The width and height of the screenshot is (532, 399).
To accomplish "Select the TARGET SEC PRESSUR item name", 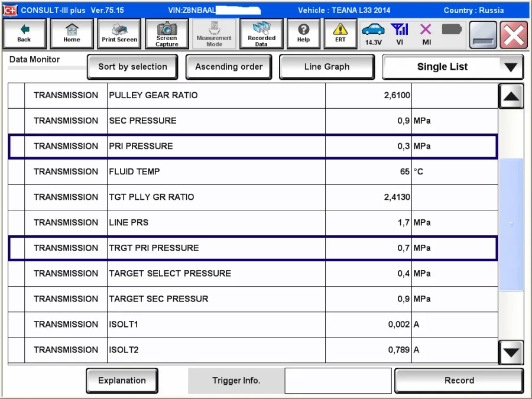I will (x=159, y=299).
